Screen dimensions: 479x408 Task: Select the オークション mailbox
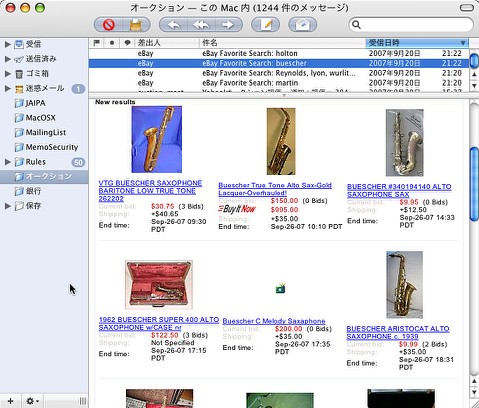[x=44, y=176]
